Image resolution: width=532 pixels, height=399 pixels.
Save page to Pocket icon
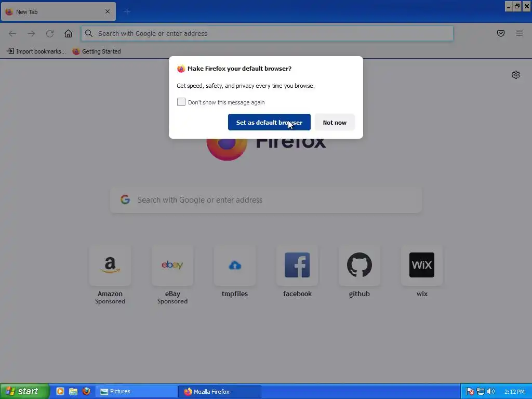(501, 33)
